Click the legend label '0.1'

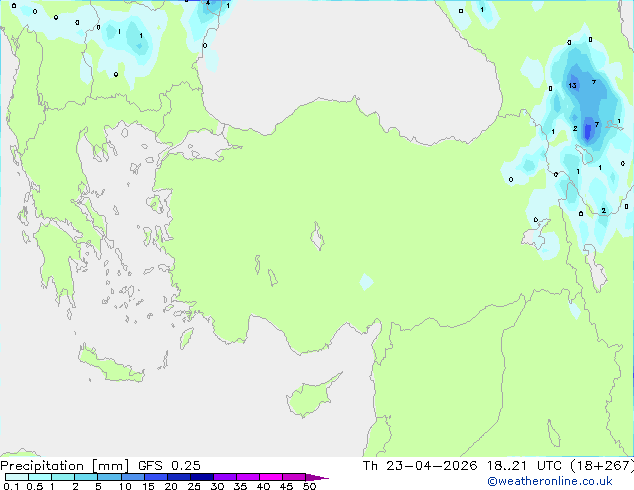click(x=11, y=486)
